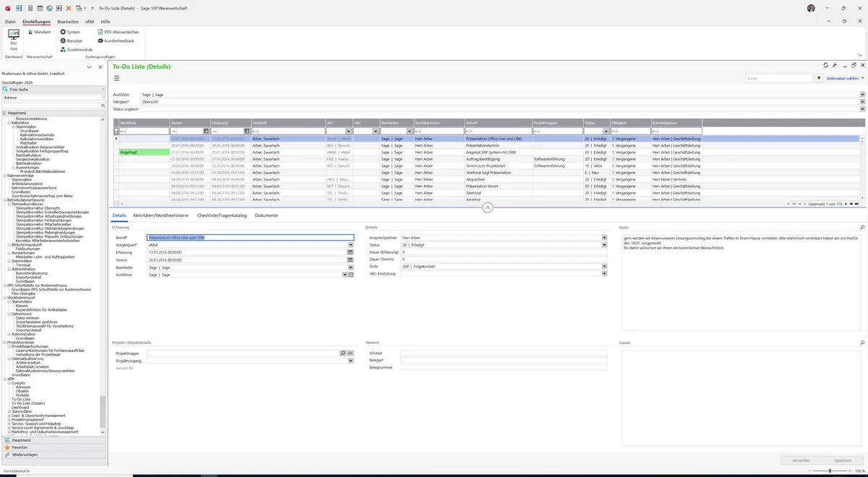Collapse the Cockpits tree node

pos(9,382)
